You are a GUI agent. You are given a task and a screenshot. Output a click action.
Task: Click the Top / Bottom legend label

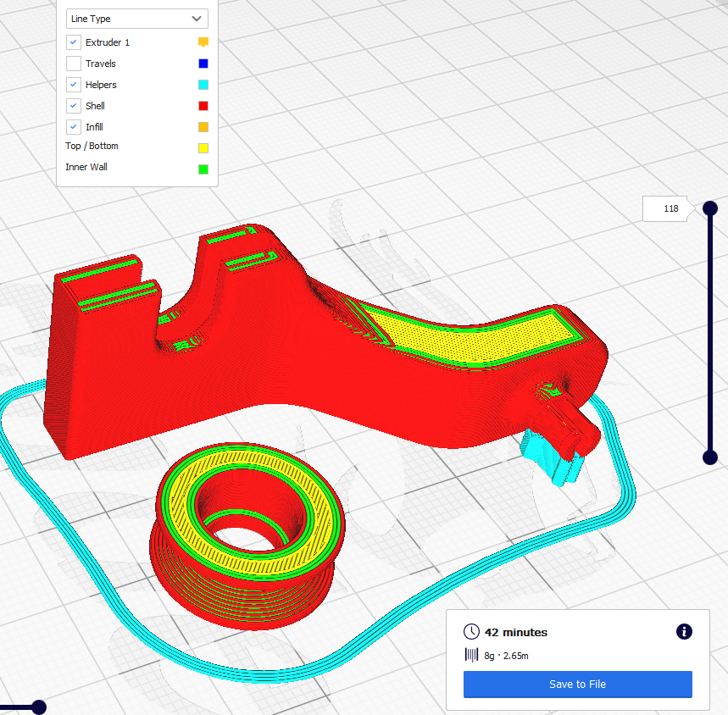pos(92,146)
